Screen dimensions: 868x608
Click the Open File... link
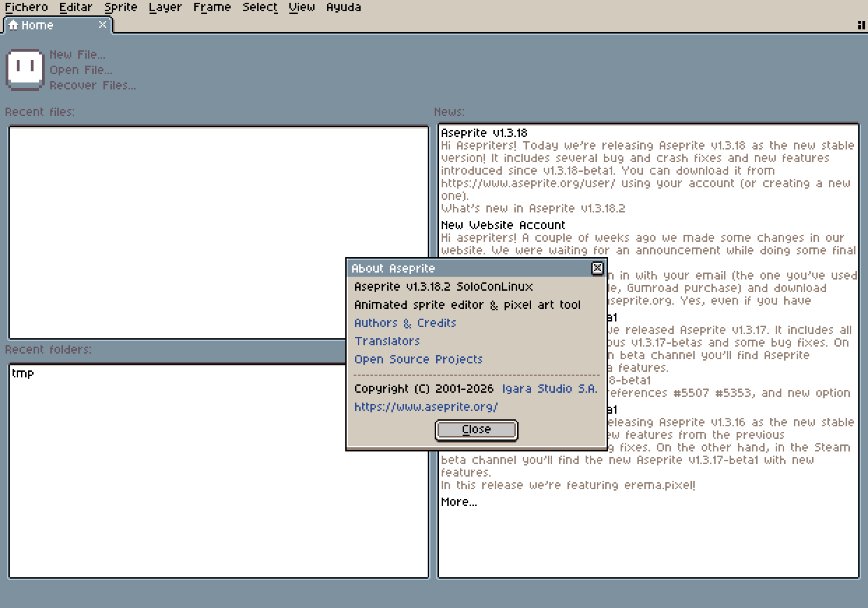point(81,70)
